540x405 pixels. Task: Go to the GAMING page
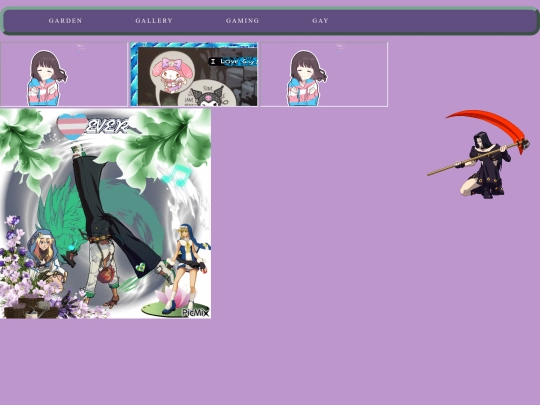click(242, 21)
